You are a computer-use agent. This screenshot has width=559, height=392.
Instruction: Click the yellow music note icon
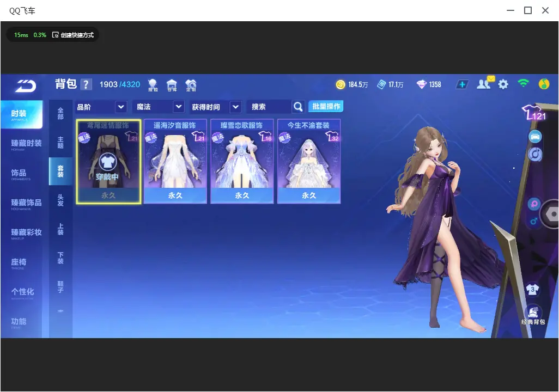click(x=544, y=84)
